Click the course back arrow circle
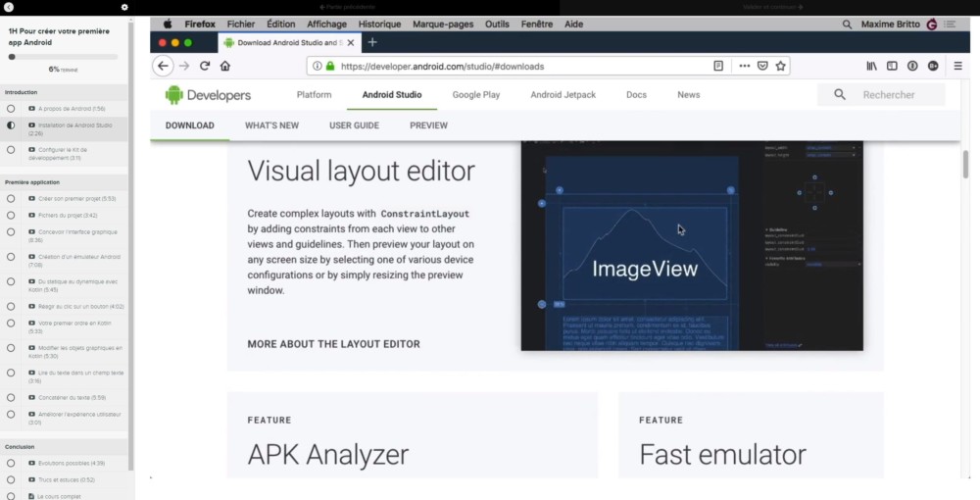 pos(8,7)
